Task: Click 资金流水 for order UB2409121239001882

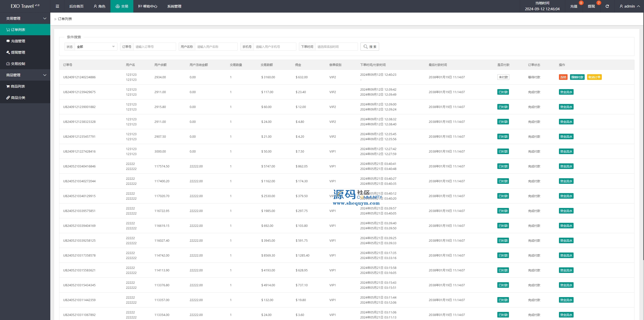Action: point(566,107)
